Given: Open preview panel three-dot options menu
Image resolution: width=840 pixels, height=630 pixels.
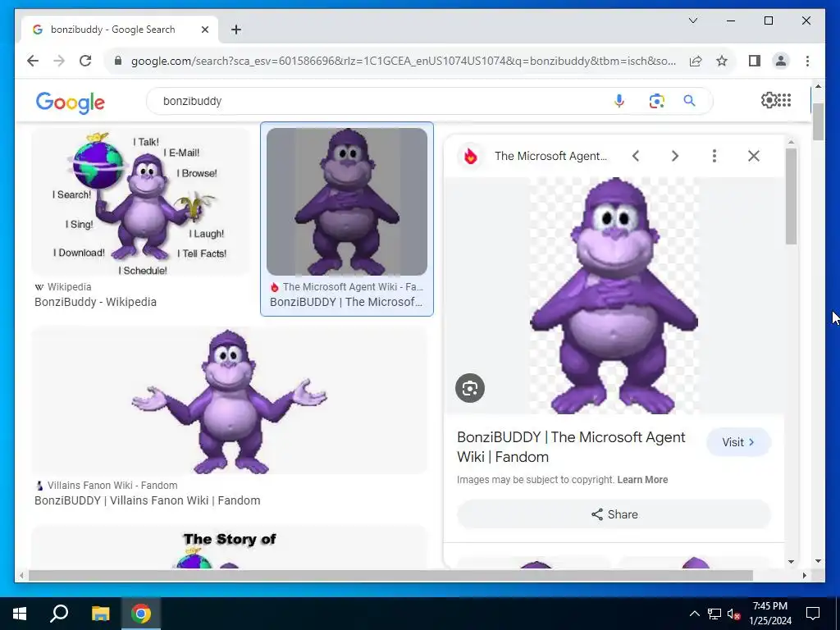Looking at the screenshot, I should pyautogui.click(x=714, y=156).
